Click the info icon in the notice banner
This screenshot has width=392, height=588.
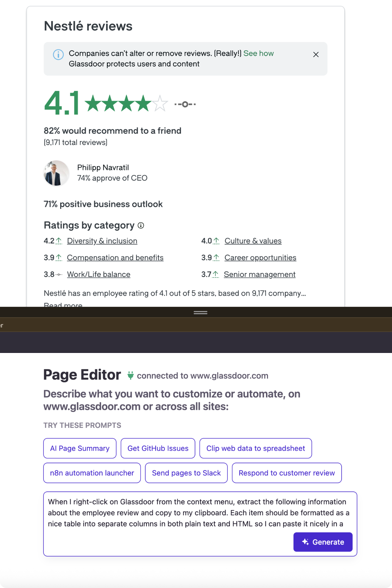[58, 54]
